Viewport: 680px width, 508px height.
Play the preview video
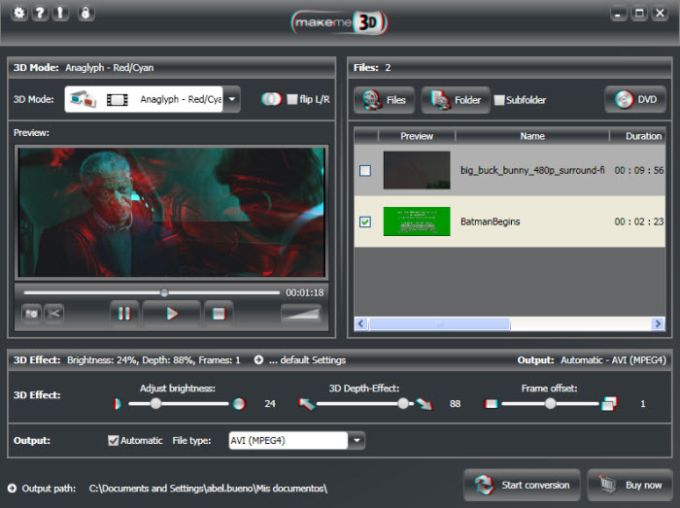172,313
